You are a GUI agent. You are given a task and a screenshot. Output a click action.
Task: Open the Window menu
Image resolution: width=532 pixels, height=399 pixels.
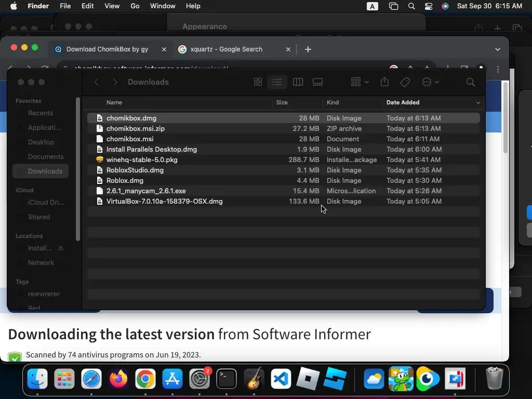pos(163,6)
